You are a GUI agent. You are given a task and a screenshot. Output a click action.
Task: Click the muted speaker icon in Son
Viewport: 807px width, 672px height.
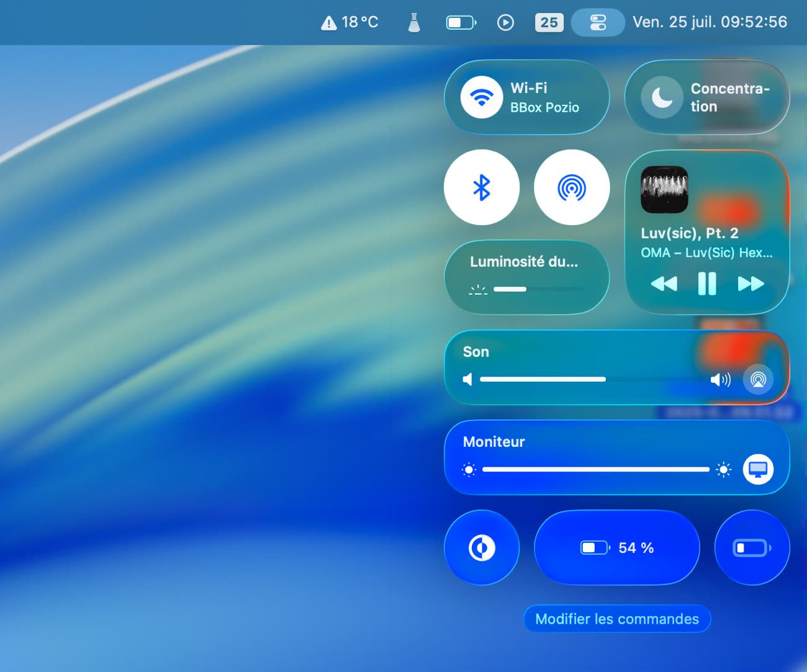pos(468,379)
